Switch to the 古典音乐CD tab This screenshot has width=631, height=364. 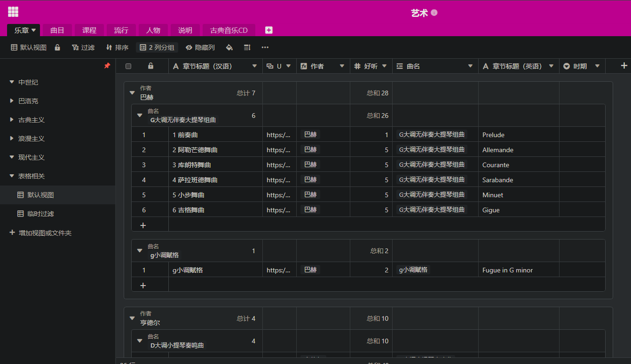pos(229,30)
